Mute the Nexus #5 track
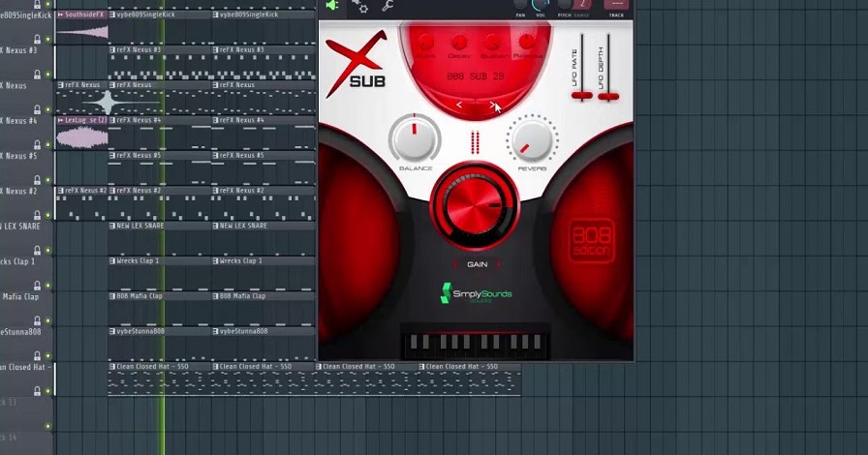Viewport: 868px width, 455px height. [x=48, y=180]
